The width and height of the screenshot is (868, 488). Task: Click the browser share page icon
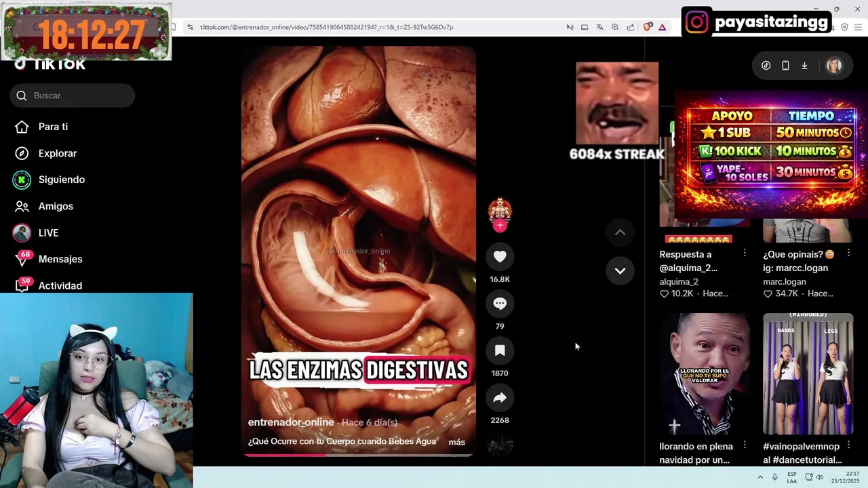pyautogui.click(x=631, y=27)
